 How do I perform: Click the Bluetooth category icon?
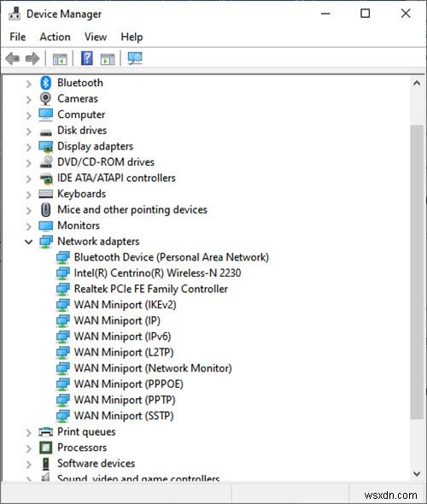(x=45, y=83)
